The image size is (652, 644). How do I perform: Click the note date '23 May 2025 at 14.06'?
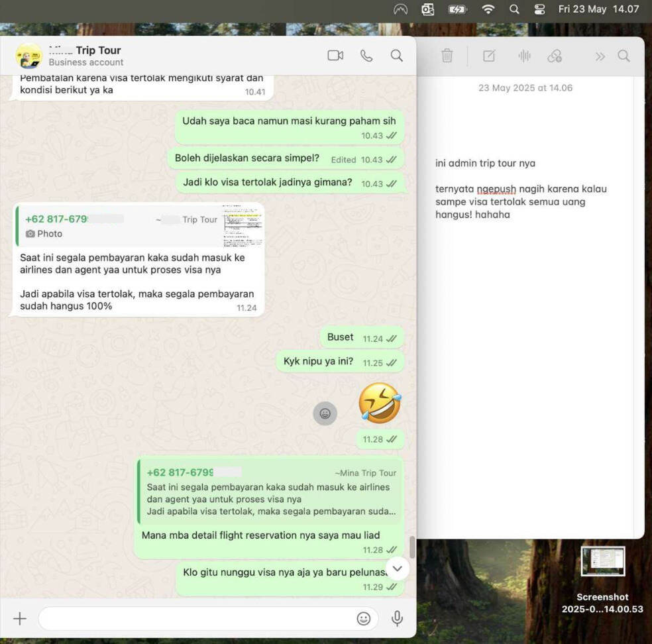coord(525,87)
